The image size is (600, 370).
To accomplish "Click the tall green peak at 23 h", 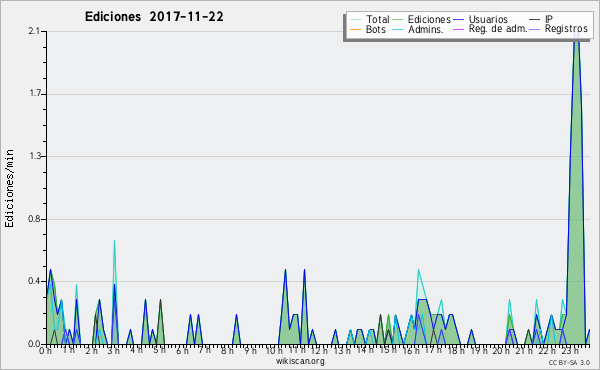I will click(x=576, y=191).
